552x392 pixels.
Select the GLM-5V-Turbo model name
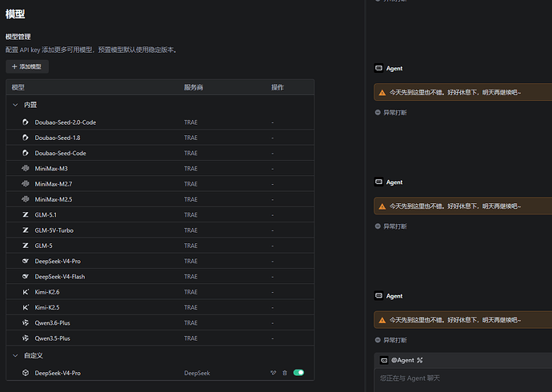coord(54,230)
